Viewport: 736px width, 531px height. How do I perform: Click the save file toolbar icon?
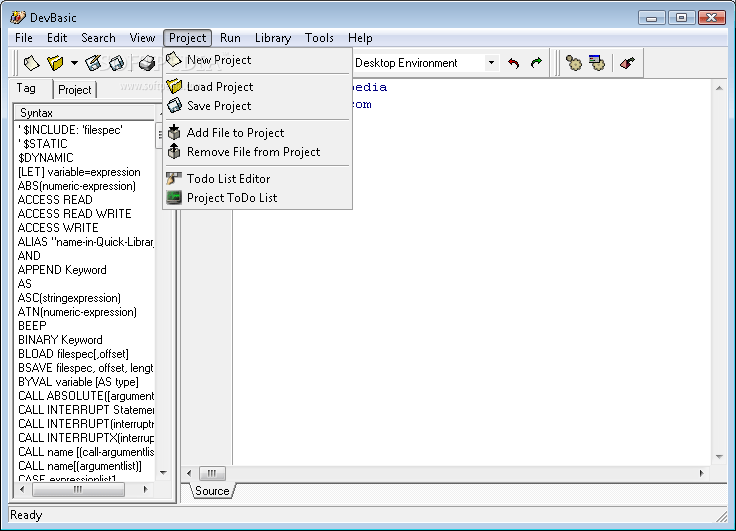pyautogui.click(x=93, y=63)
